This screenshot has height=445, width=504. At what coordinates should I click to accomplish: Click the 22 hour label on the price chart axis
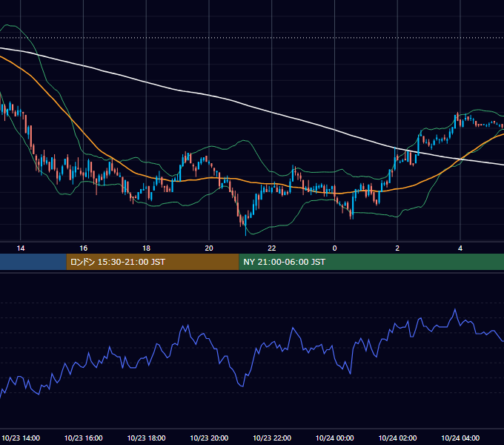[272, 248]
